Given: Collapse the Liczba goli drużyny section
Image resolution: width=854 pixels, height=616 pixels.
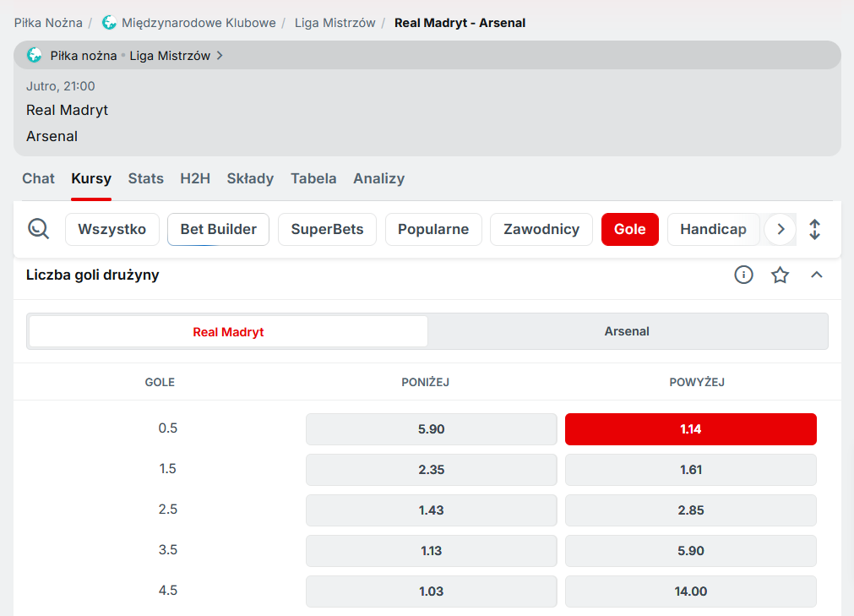Looking at the screenshot, I should [816, 275].
